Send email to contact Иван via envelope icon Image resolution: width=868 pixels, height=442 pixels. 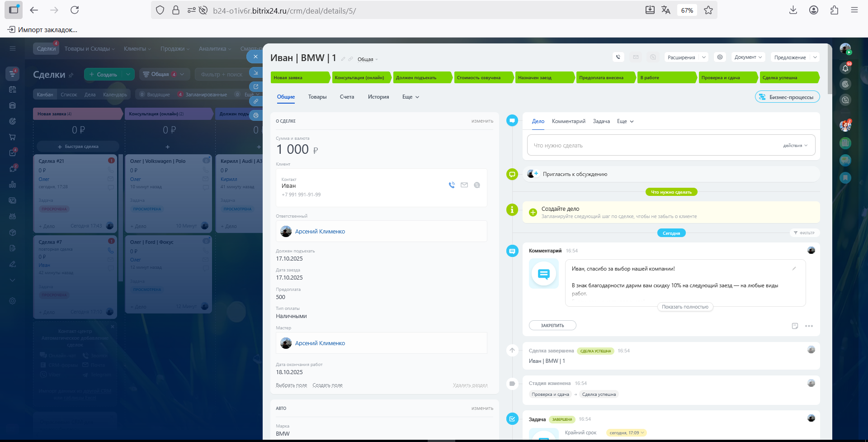[x=464, y=185]
